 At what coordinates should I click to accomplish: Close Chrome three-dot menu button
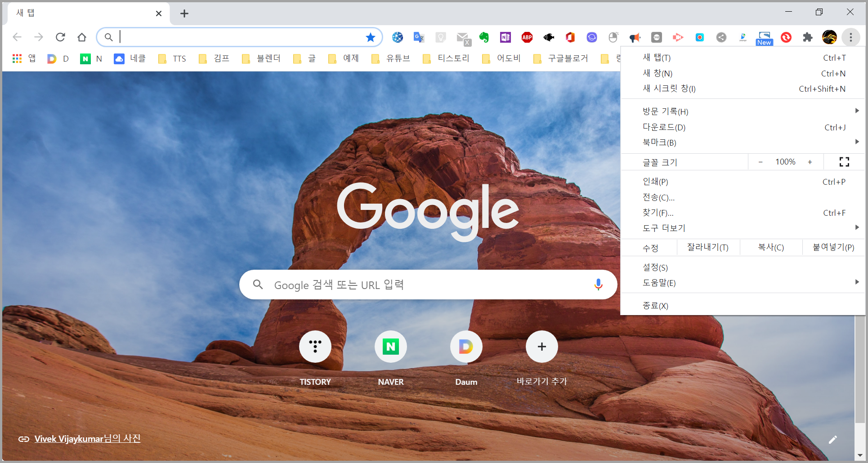[x=851, y=37]
